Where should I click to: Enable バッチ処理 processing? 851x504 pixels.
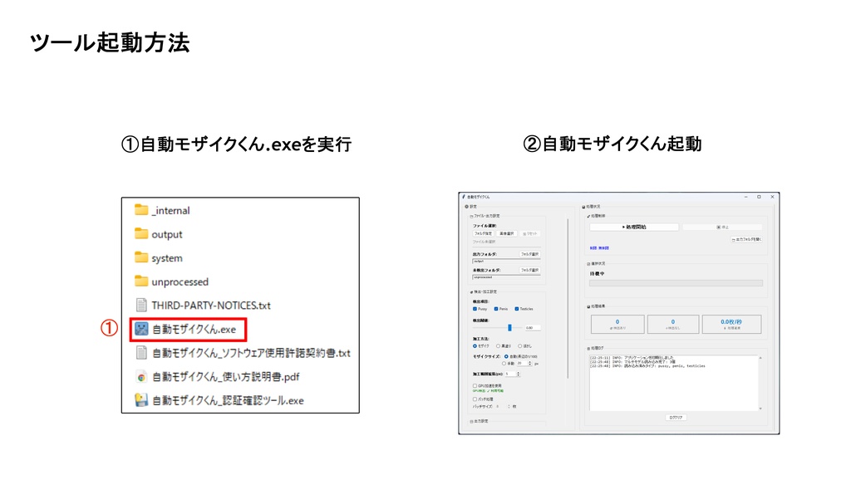[474, 398]
